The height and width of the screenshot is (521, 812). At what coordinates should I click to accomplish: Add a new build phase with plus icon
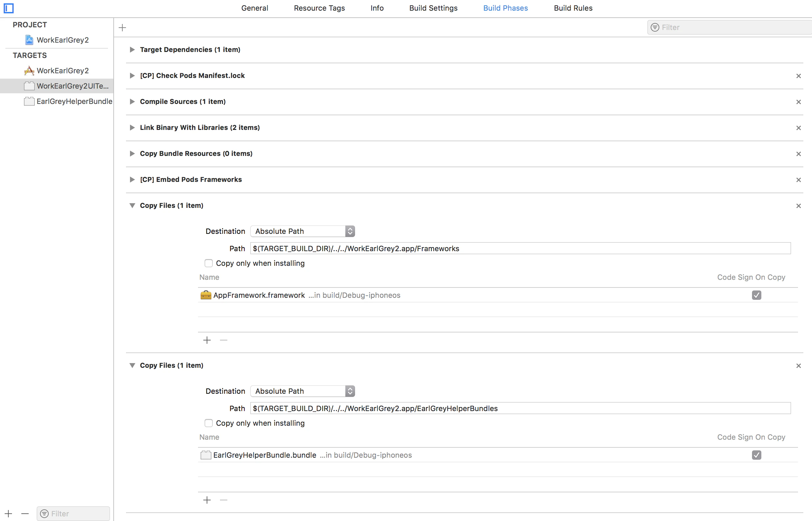[123, 27]
